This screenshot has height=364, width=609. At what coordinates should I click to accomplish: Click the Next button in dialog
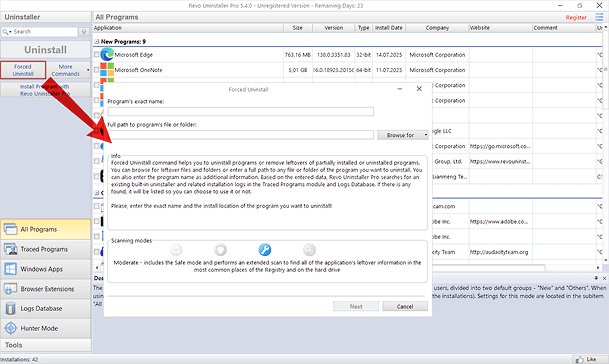356,306
